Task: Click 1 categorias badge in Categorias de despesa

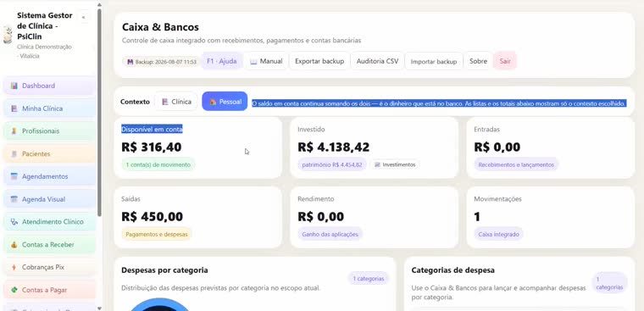Action: tap(609, 283)
